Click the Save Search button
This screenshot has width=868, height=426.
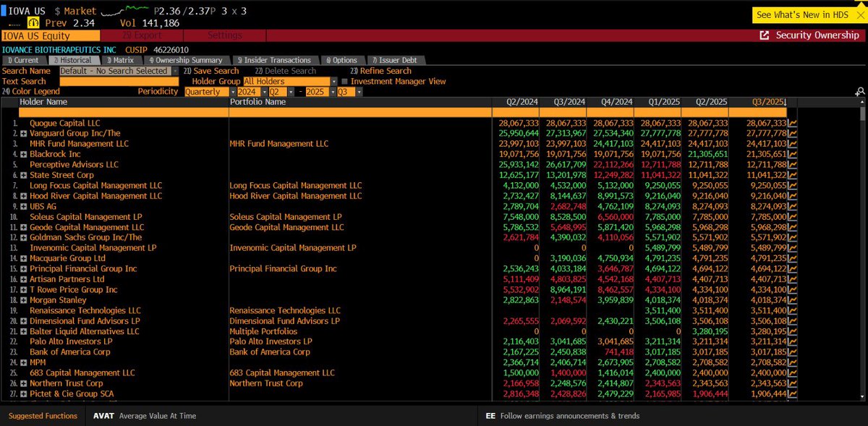pyautogui.click(x=210, y=71)
